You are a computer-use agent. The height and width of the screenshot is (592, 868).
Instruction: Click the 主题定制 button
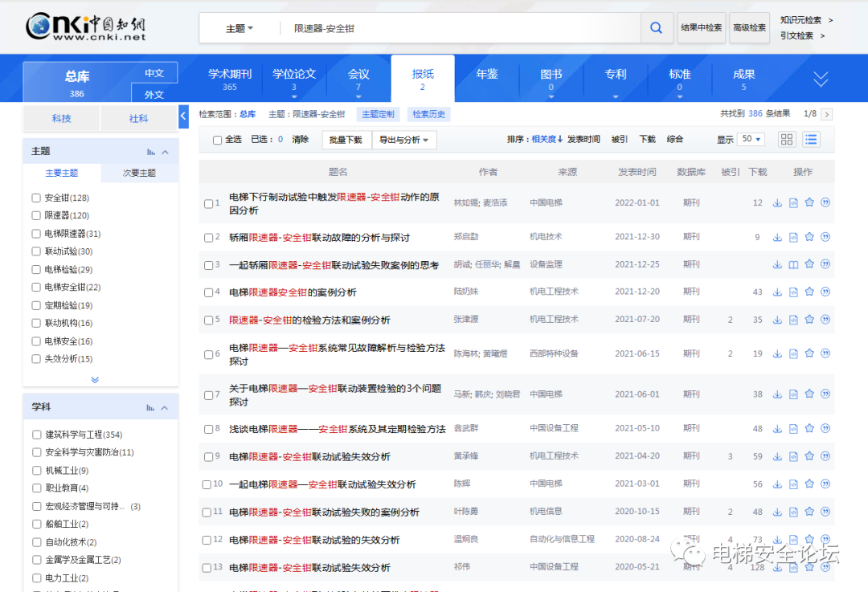(378, 114)
